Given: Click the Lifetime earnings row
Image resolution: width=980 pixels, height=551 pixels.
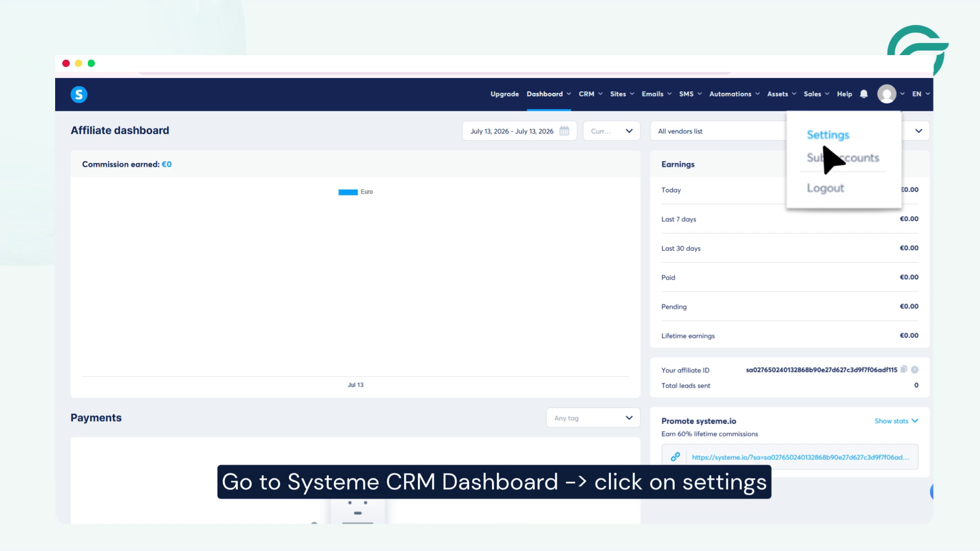Looking at the screenshot, I should (790, 335).
